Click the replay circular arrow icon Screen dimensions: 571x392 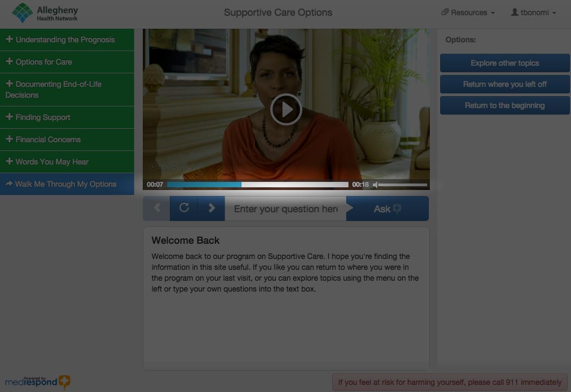pyautogui.click(x=184, y=208)
